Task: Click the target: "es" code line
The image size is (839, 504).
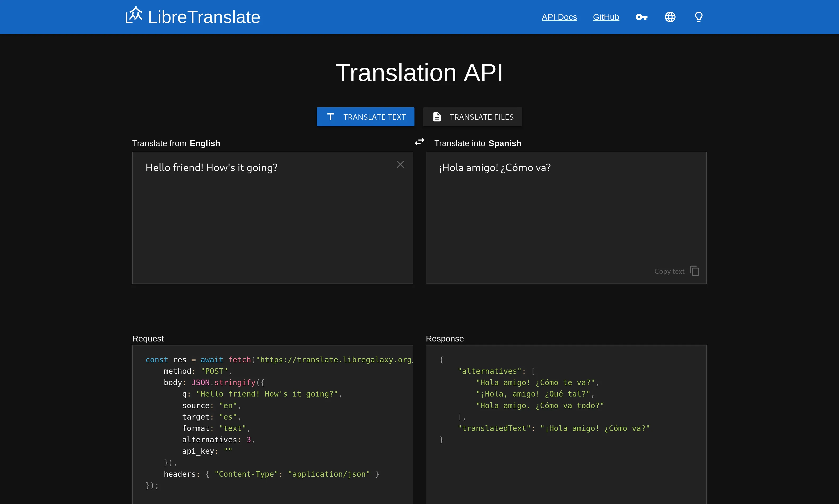Action: (x=212, y=417)
